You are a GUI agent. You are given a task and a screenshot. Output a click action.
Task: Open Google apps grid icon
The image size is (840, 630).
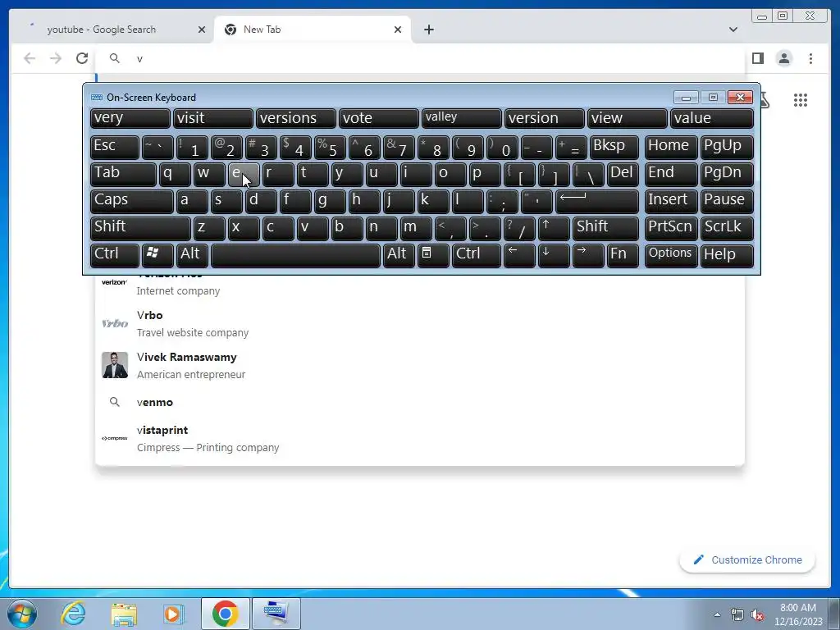tap(801, 100)
